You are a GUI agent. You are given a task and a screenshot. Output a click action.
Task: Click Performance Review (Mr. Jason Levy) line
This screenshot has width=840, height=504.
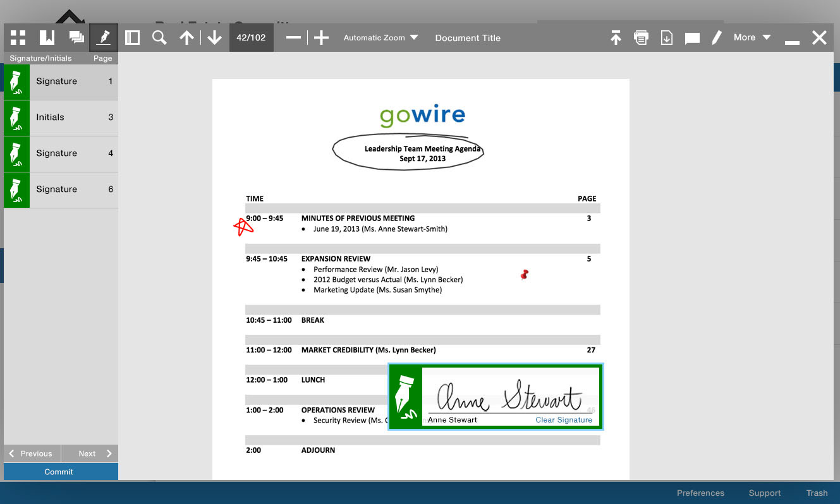click(x=375, y=269)
